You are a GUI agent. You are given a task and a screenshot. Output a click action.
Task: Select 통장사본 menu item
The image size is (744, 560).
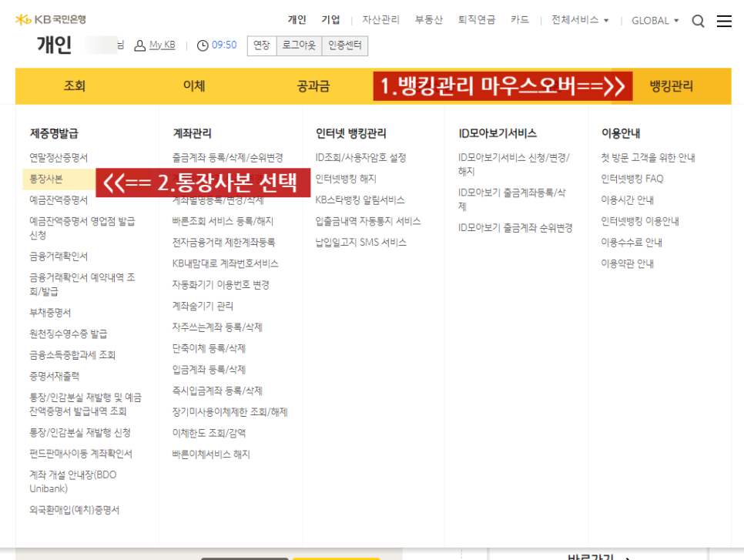46,179
